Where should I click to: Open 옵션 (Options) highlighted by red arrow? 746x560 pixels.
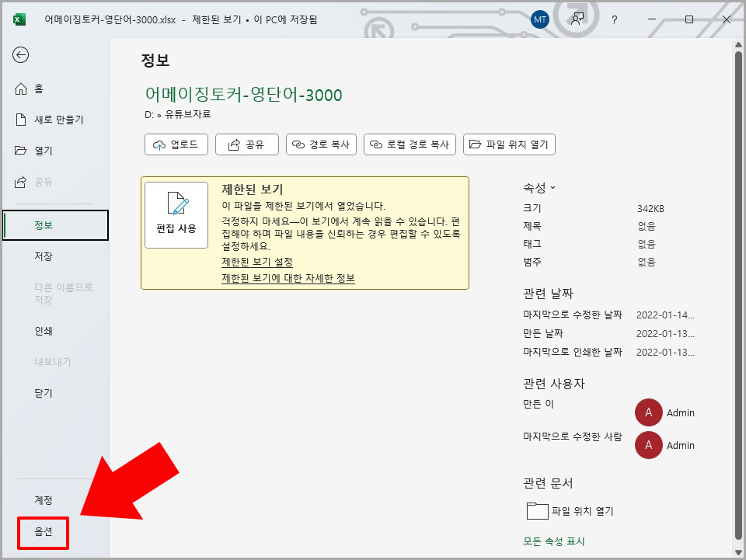pos(43,534)
